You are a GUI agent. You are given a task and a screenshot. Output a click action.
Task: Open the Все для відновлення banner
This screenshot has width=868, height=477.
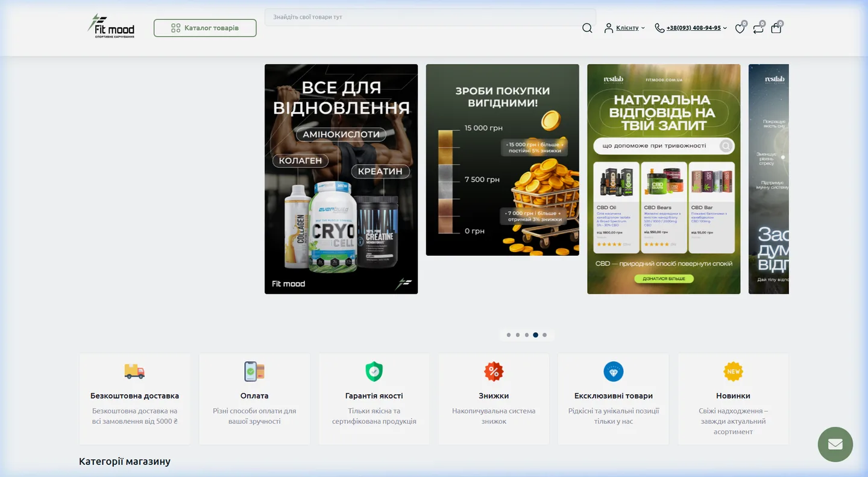pos(341,179)
